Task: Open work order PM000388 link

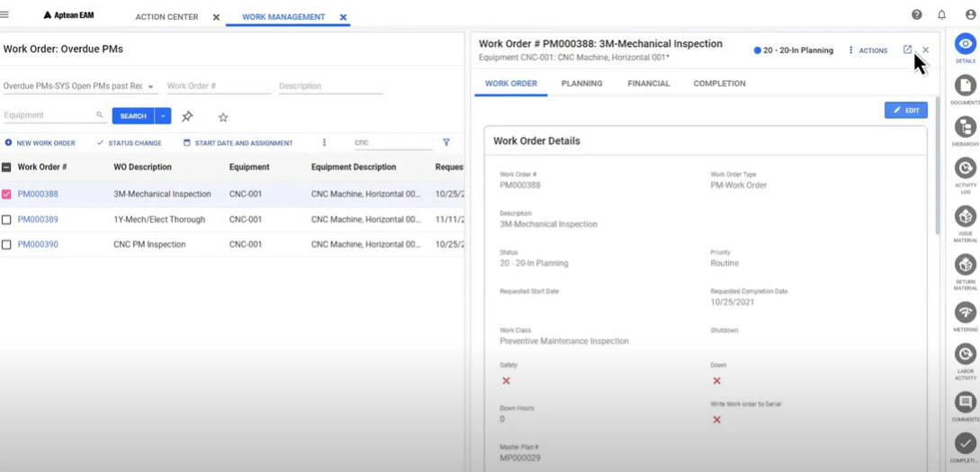Action: (38, 194)
